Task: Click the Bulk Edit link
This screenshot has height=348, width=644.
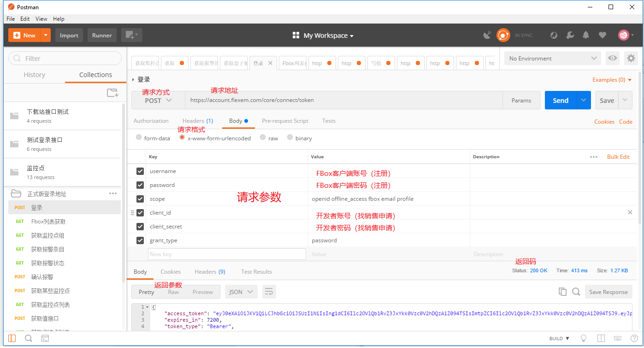Action: (618, 157)
